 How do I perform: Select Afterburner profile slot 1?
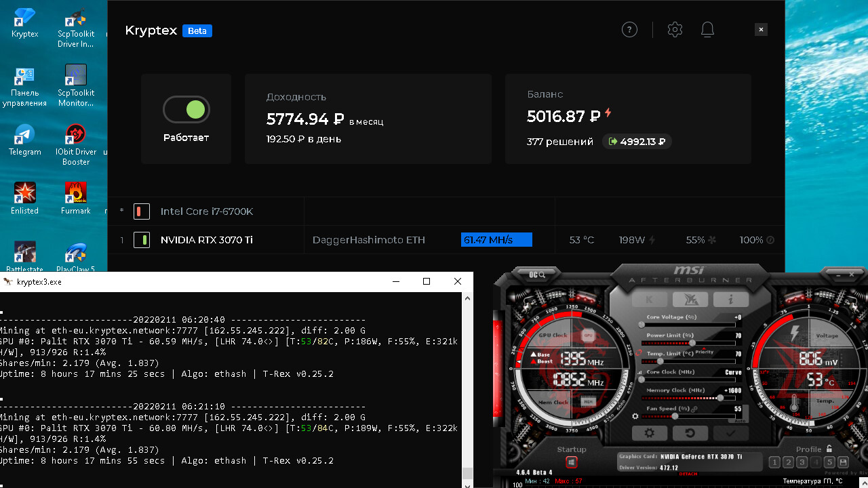pos(774,462)
